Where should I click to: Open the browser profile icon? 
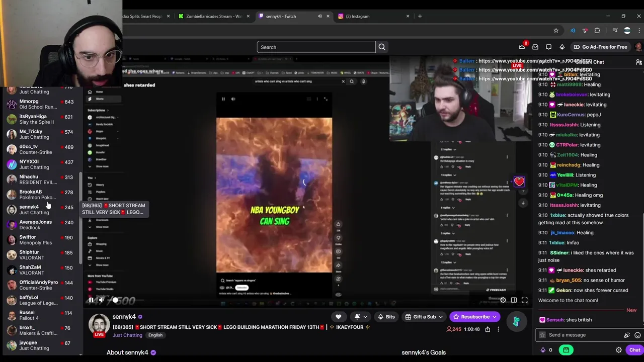(x=627, y=31)
